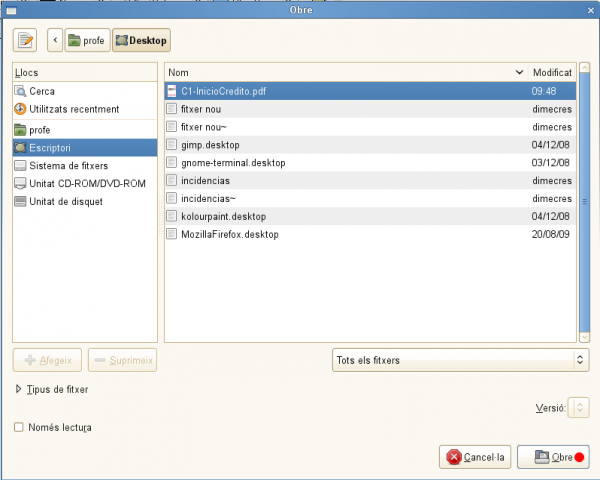Select the MozillaFirefox.desktop file
The width and height of the screenshot is (600, 480).
pyautogui.click(x=229, y=234)
